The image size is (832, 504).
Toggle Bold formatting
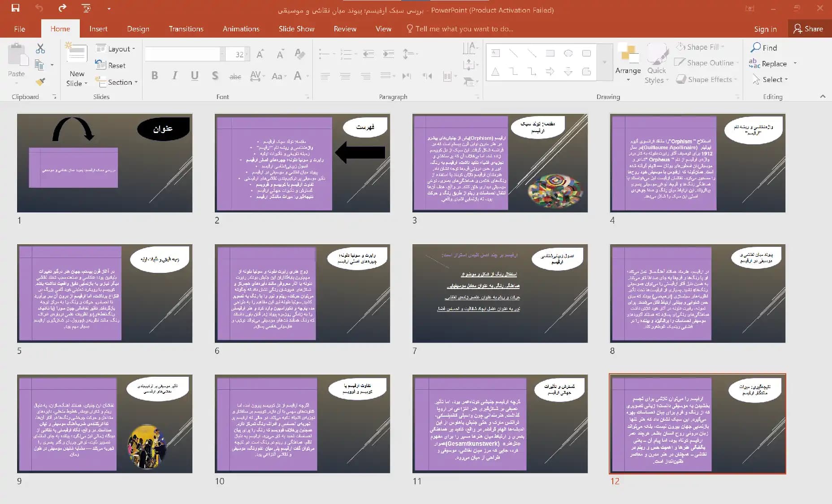pos(155,76)
